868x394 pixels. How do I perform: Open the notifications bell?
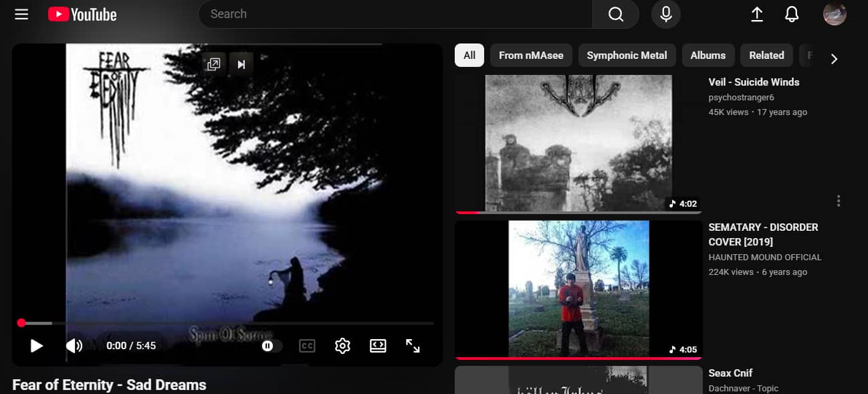coord(792,14)
